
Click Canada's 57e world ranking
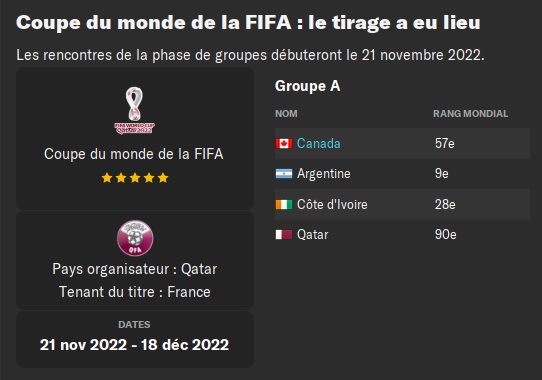tap(445, 143)
